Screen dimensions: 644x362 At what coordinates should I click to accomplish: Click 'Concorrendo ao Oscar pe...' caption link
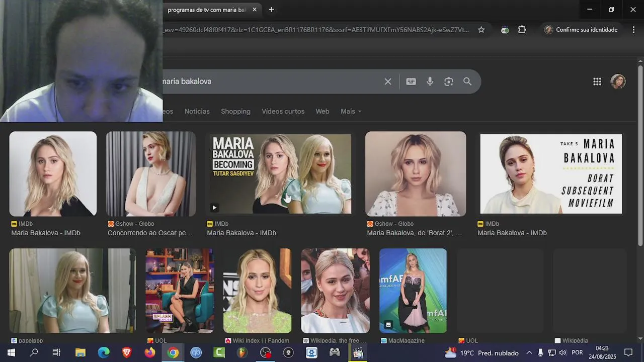point(150,233)
